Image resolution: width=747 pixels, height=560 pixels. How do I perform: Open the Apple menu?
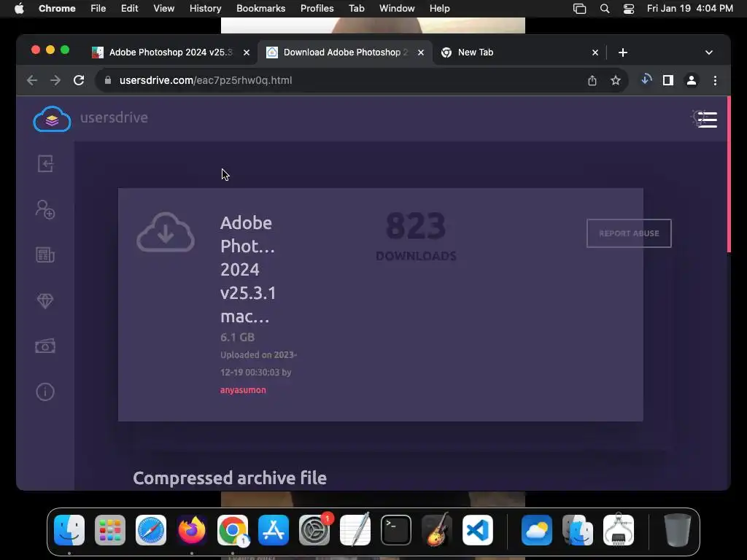pos(19,9)
